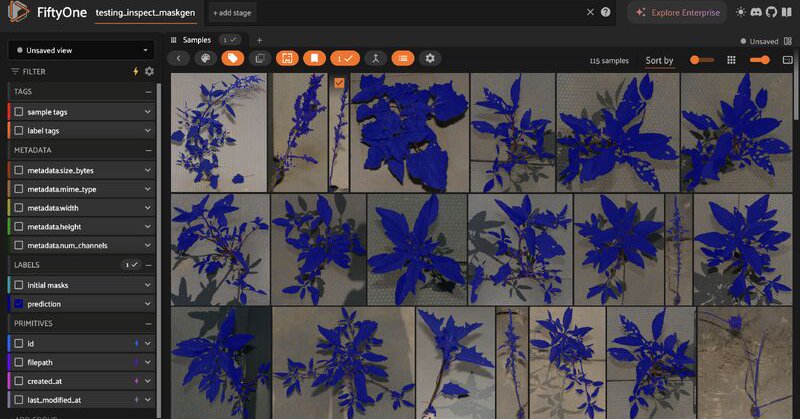
Task: Click the LABELS group header
Action: [x=27, y=265]
